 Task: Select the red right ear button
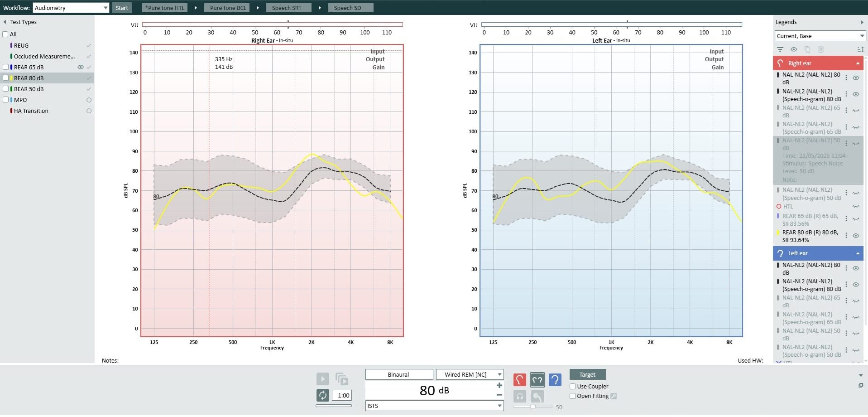point(519,380)
